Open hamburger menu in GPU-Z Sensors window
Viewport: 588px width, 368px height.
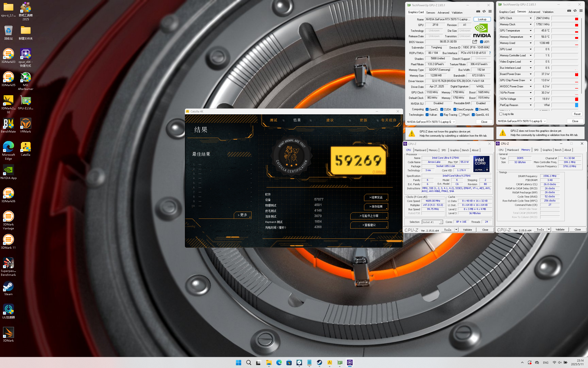click(581, 11)
